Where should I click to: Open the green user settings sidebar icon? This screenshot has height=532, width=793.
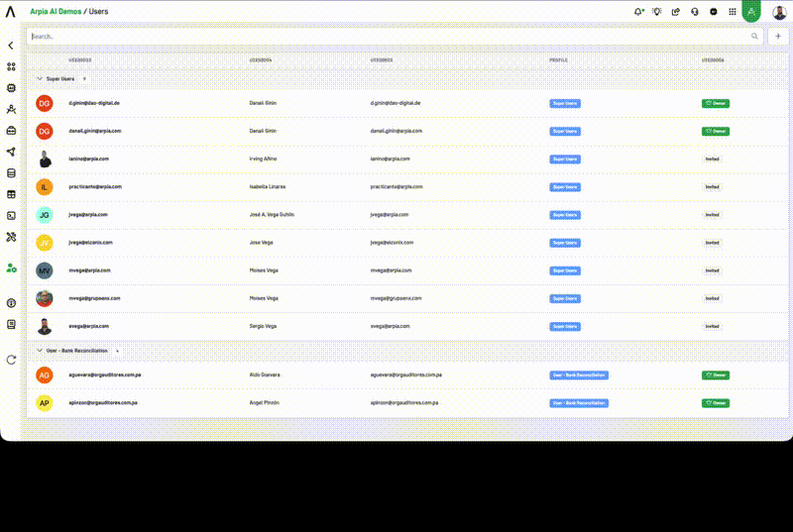(11, 268)
